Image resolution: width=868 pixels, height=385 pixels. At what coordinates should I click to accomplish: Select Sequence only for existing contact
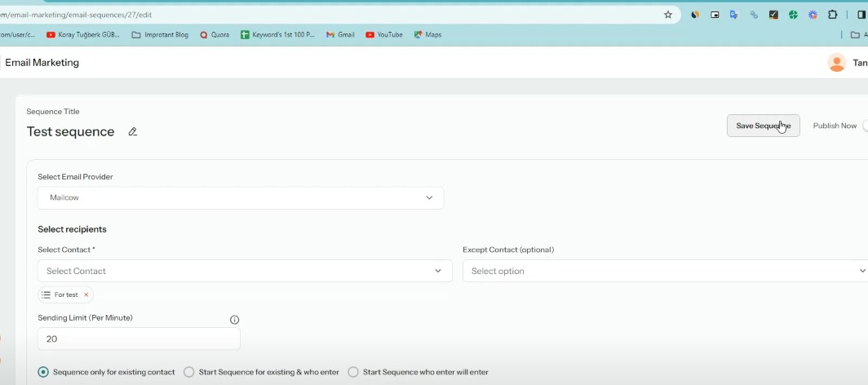43,372
